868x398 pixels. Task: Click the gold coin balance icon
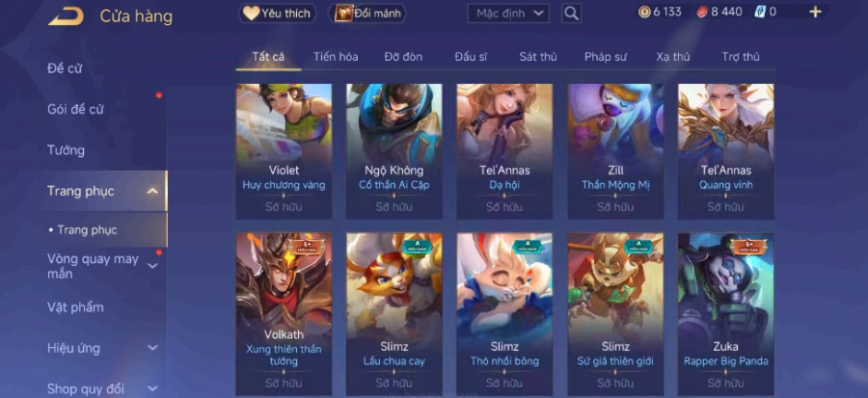click(644, 12)
